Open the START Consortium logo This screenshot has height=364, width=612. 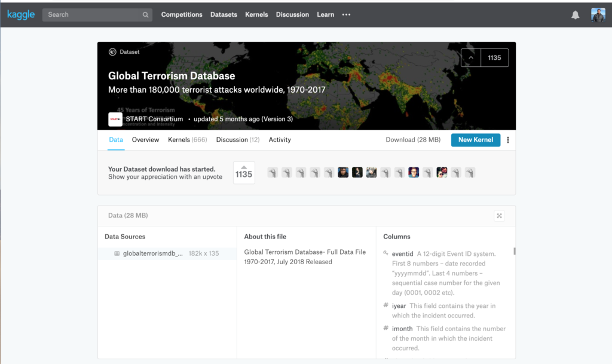pos(115,120)
